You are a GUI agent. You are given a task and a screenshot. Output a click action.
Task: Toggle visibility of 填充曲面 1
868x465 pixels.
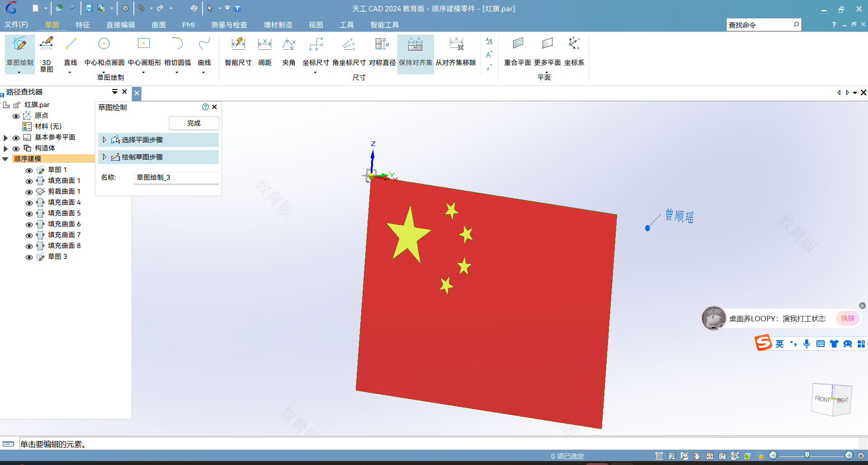click(29, 181)
